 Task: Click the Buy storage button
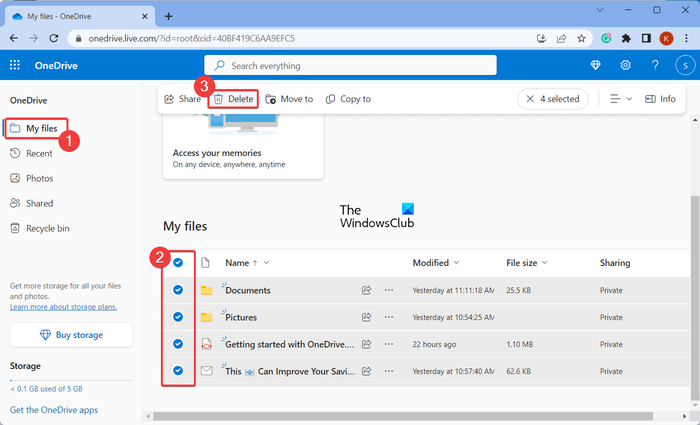(71, 335)
